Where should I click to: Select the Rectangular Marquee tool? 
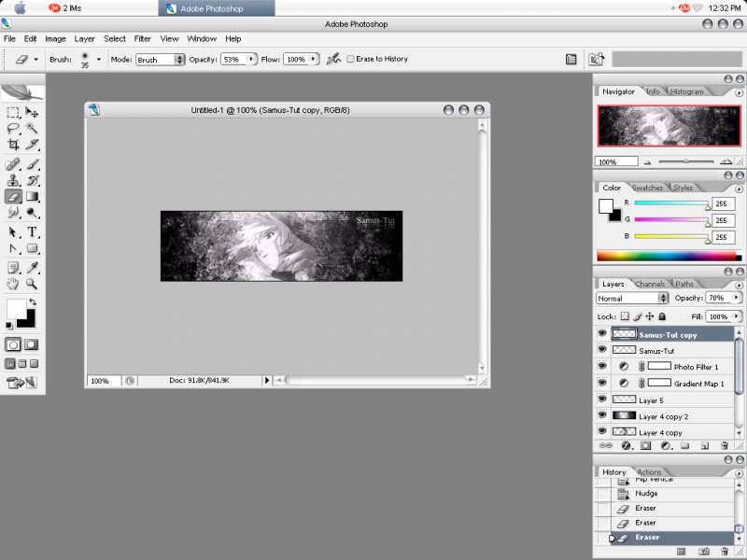[13, 112]
